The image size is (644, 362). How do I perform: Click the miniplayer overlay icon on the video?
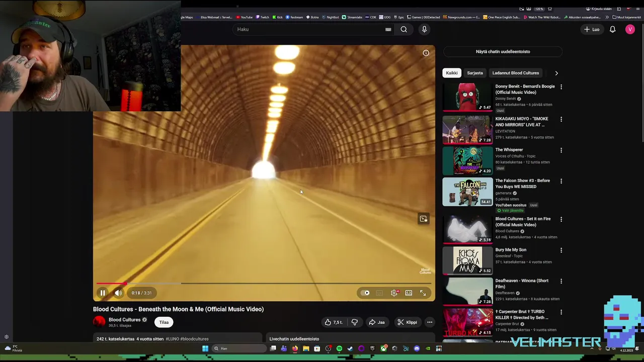point(423,219)
